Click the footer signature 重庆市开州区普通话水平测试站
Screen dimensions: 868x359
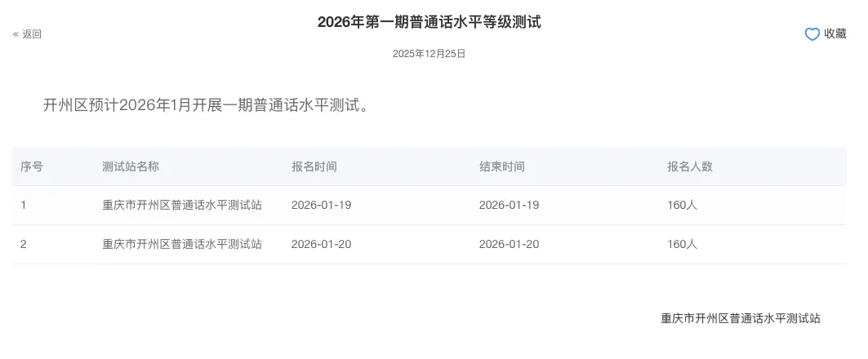[x=741, y=319]
